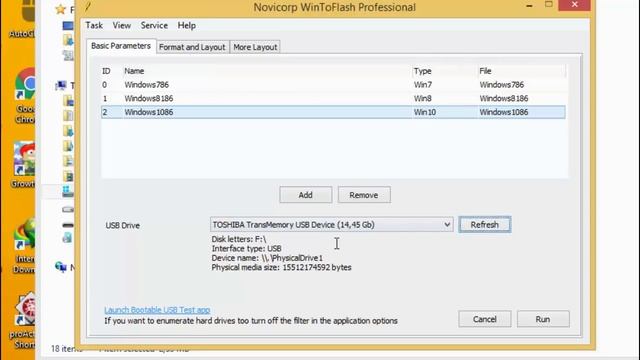640x360 pixels.
Task: Open the View menu
Action: point(122,25)
